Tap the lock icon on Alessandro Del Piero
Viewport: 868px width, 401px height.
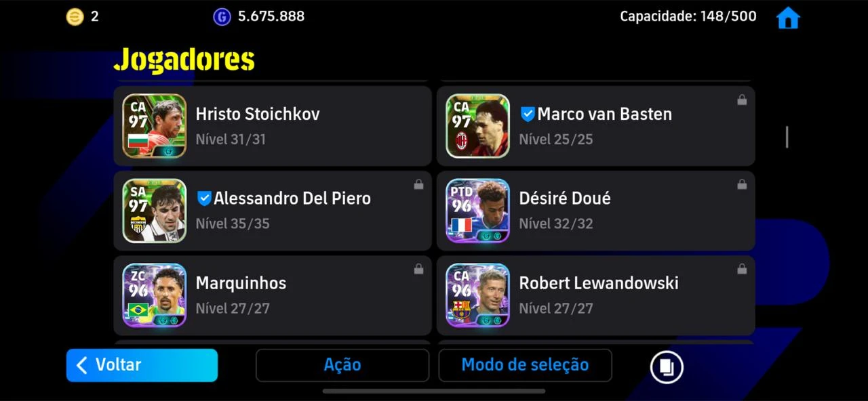pyautogui.click(x=418, y=184)
